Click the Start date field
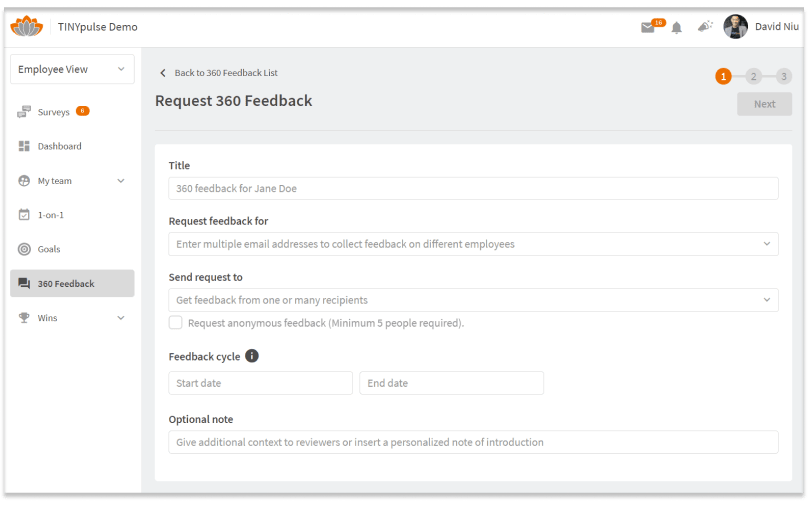Viewport: 808px width, 508px height. tap(260, 383)
